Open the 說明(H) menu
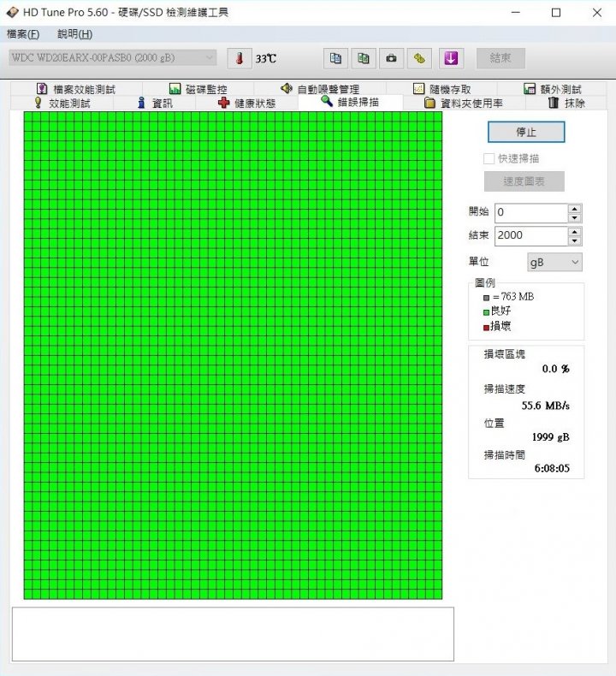The height and width of the screenshot is (676, 616). coord(74,34)
